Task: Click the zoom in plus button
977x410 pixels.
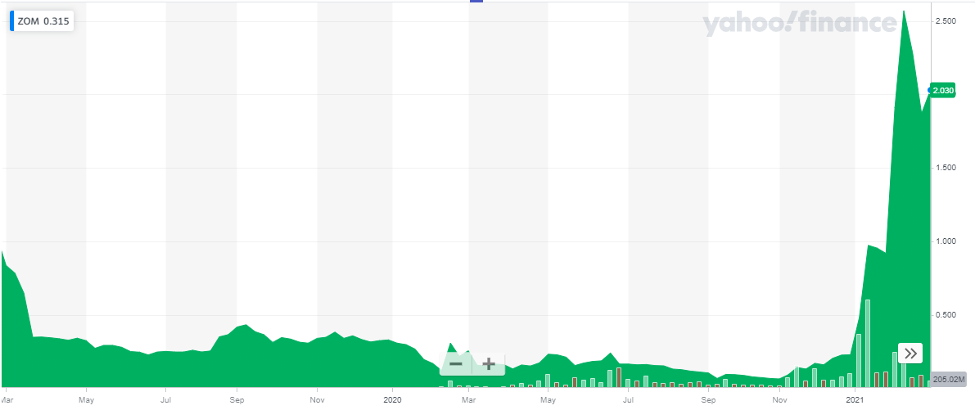Action: (489, 364)
